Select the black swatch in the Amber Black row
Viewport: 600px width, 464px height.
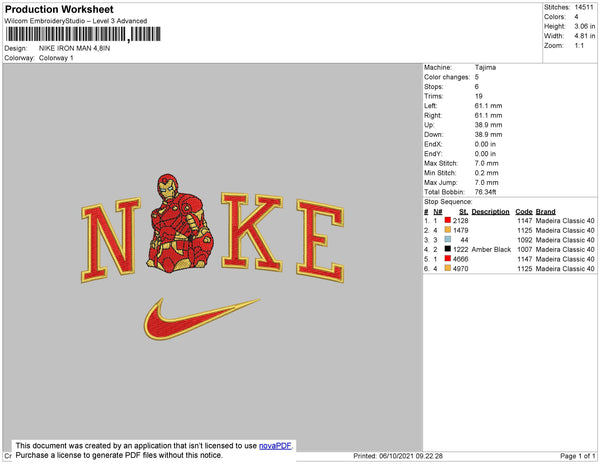pyautogui.click(x=447, y=249)
